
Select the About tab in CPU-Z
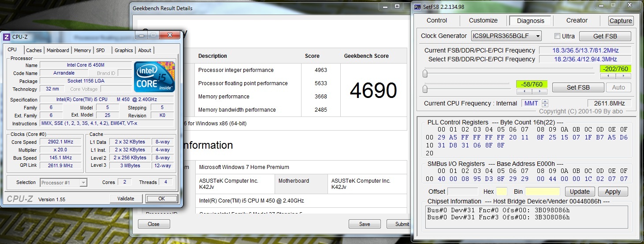coord(145,50)
